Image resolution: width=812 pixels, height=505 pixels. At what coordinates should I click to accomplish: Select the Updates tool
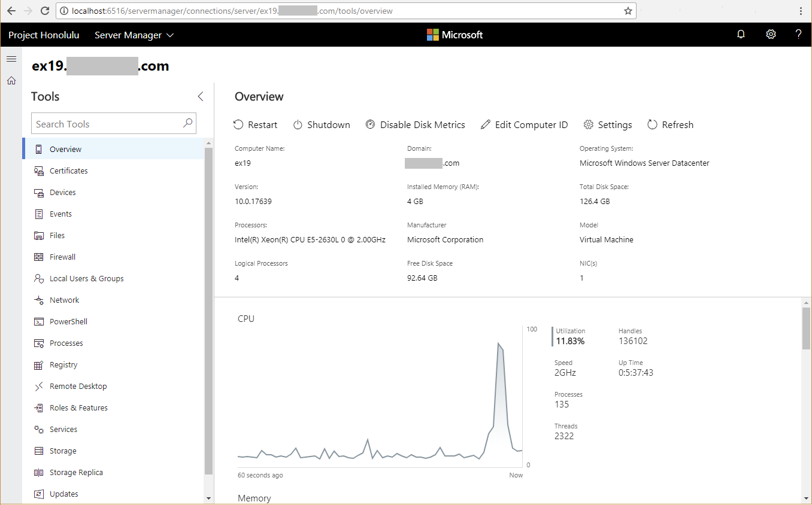(x=63, y=494)
